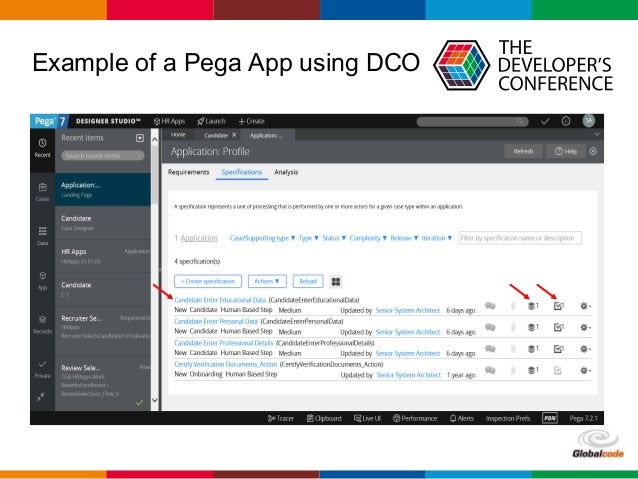Screen dimensions: 638x479
Task: Open requirements stack icon for Candidate Enter Professional Details
Action: 533,349
